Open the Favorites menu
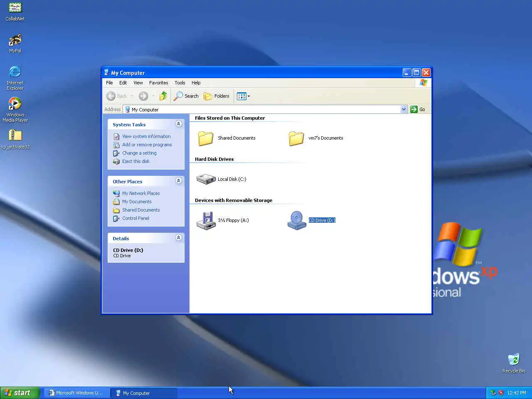The image size is (532, 399). (159, 83)
